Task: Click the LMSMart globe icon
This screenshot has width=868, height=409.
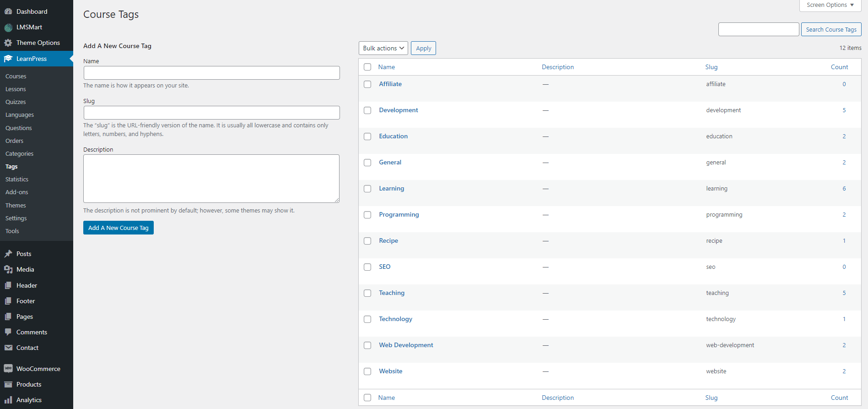Action: click(x=8, y=27)
